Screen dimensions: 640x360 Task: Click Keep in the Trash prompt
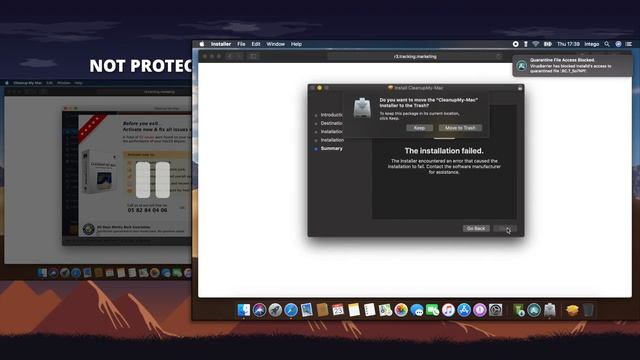pos(419,128)
